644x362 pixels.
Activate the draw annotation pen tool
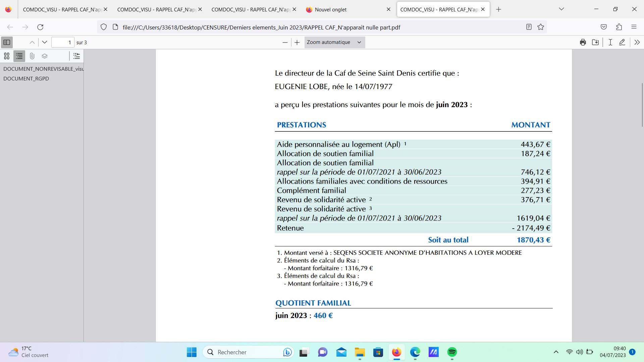(x=622, y=42)
